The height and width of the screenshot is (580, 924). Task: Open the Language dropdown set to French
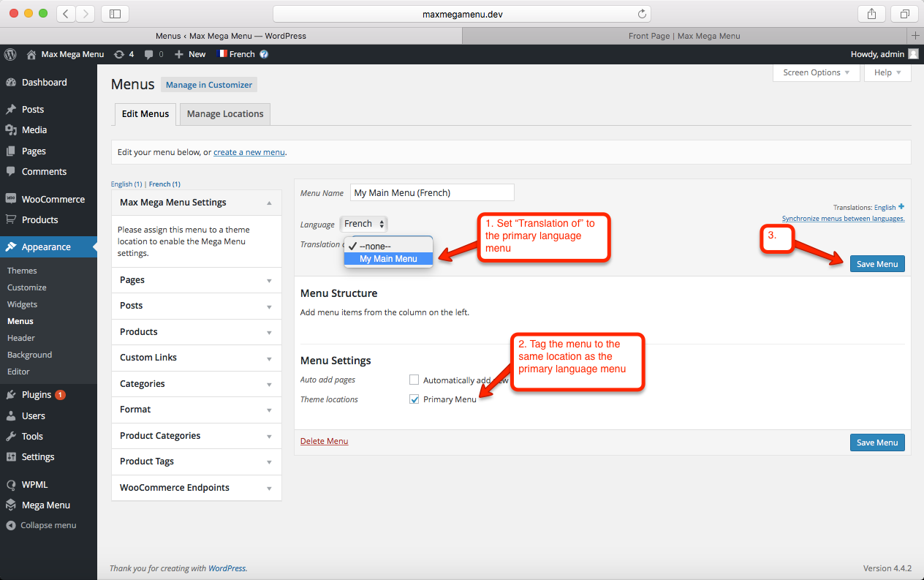[364, 224]
